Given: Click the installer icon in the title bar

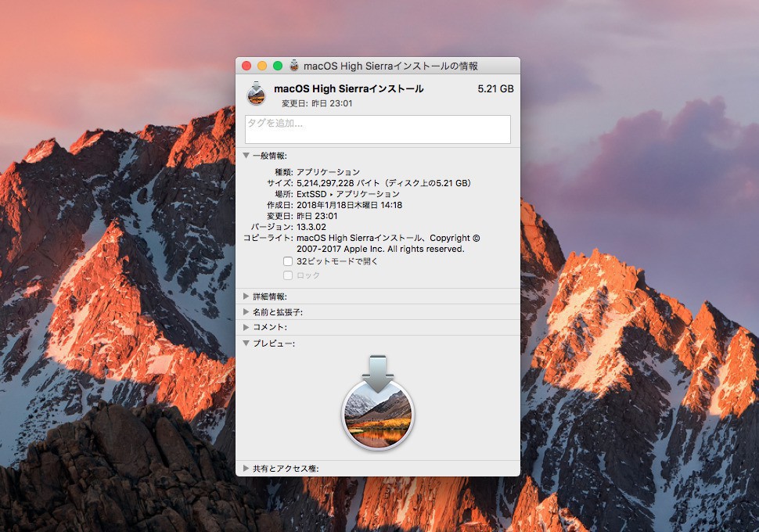Looking at the screenshot, I should click(x=294, y=66).
